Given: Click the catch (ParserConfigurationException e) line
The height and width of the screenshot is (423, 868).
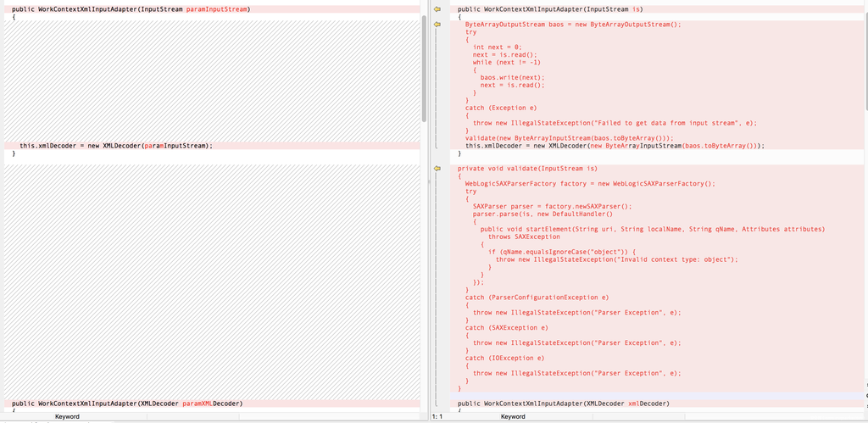Looking at the screenshot, I should point(537,298).
